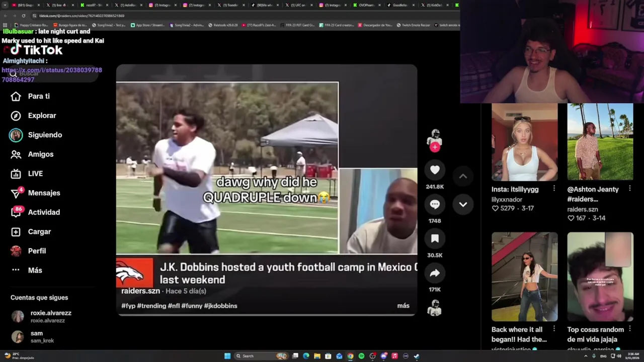Open Spotify from the taskbar
This screenshot has height=362, width=644.
[x=361, y=356]
